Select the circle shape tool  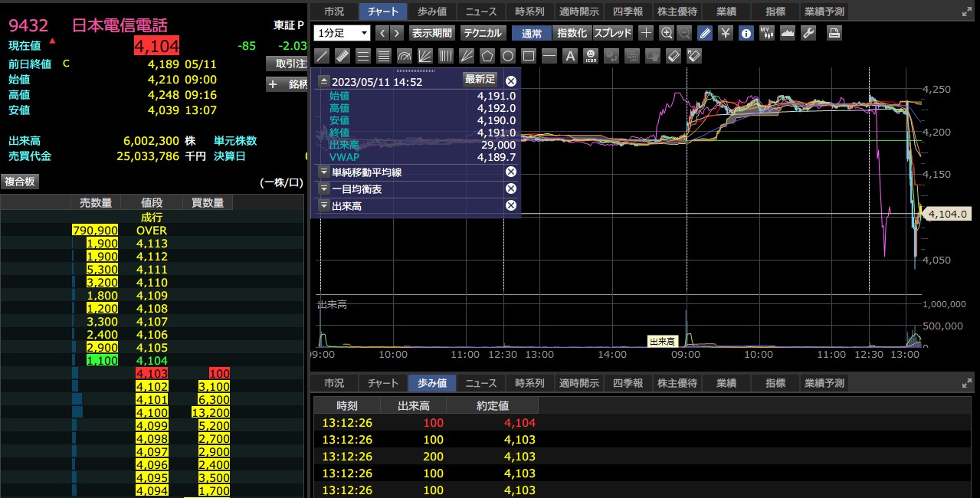508,56
